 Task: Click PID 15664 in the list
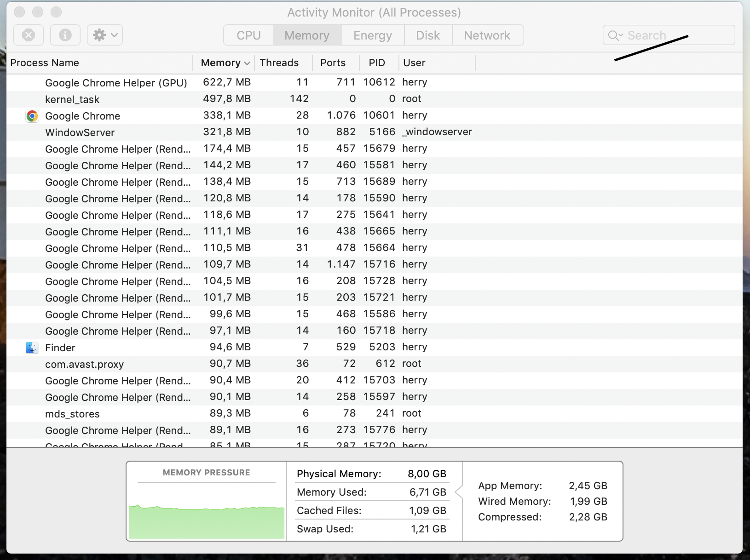pos(379,248)
